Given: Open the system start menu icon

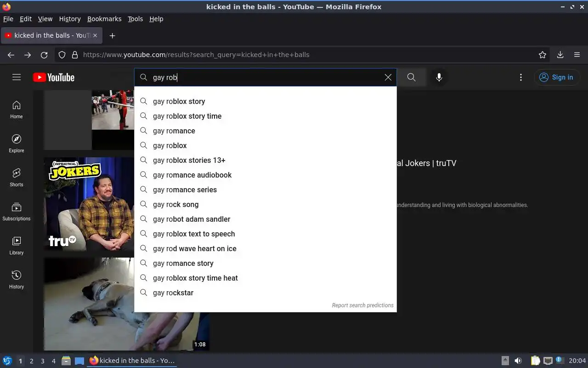Looking at the screenshot, I should [x=7, y=361].
